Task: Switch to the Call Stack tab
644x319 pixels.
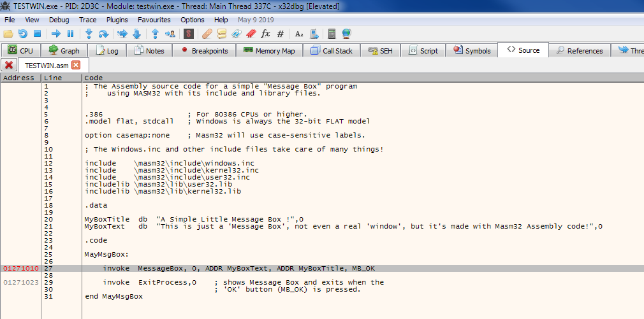Action: point(332,50)
